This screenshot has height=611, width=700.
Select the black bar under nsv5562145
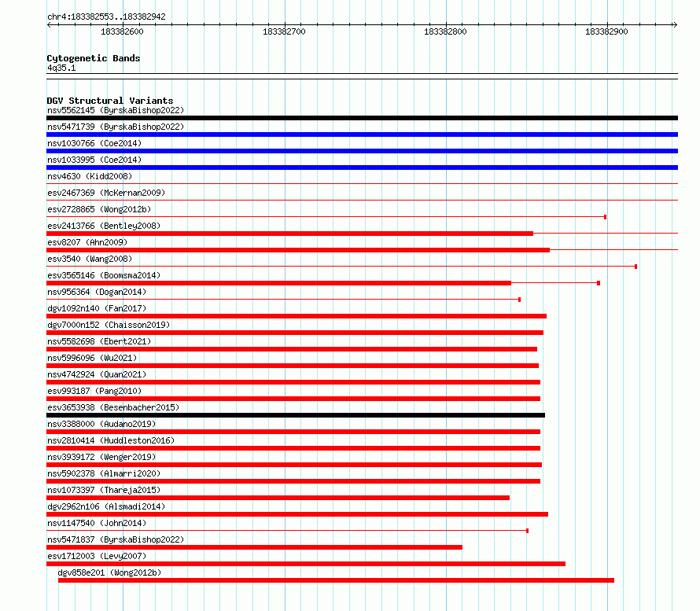[362, 118]
